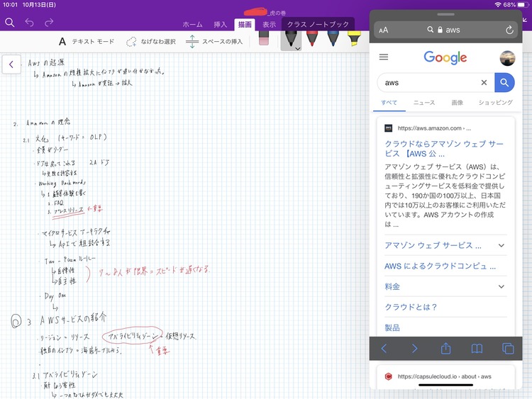Switch to the 画像 results tab

point(457,102)
